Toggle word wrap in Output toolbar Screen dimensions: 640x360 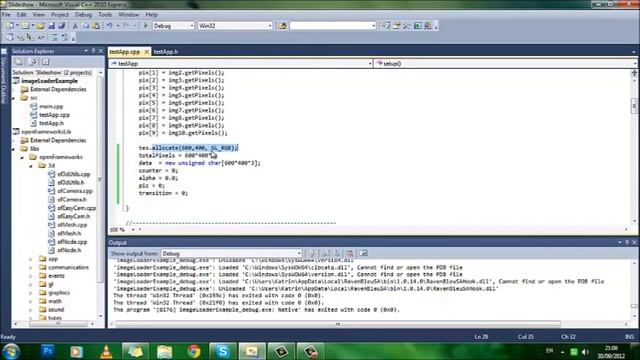[363, 253]
